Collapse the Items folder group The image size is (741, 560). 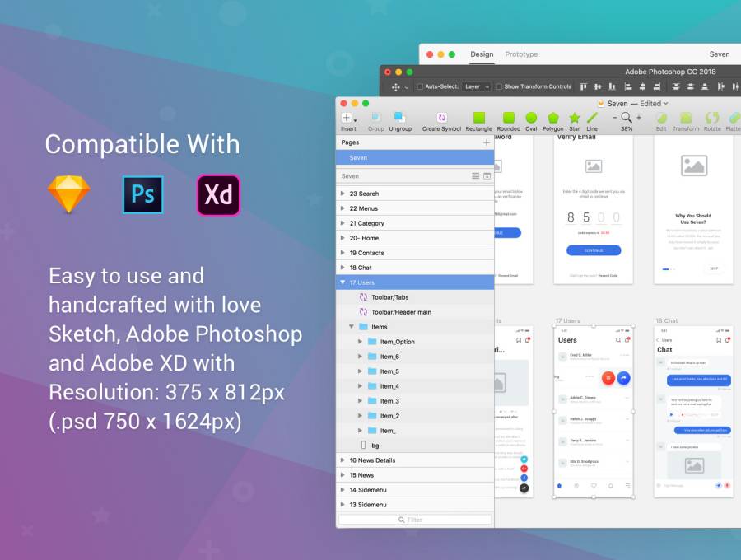click(352, 327)
